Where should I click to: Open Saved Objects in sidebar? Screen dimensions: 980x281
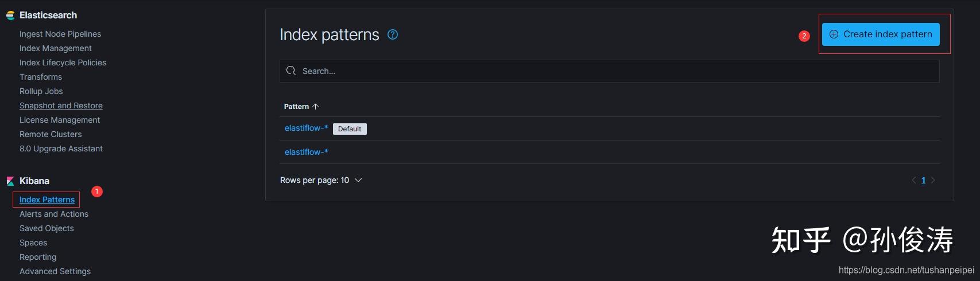coord(47,228)
